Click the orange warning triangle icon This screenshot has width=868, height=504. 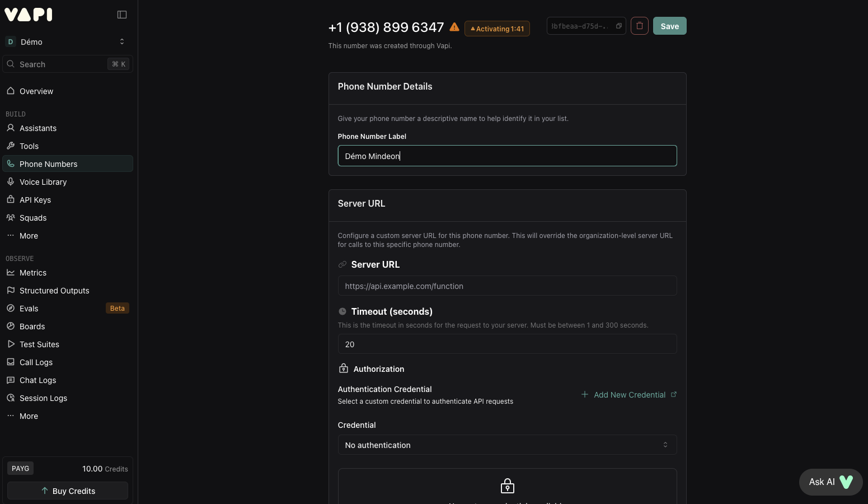coord(454,27)
